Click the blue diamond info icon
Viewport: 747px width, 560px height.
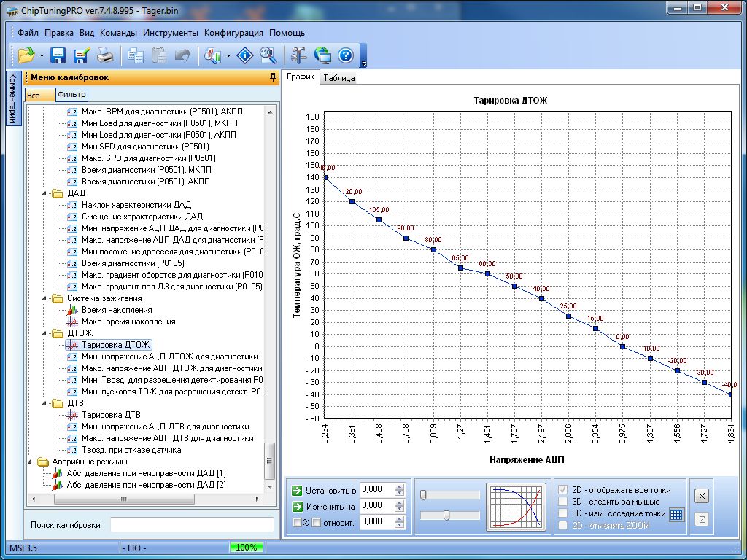(247, 55)
